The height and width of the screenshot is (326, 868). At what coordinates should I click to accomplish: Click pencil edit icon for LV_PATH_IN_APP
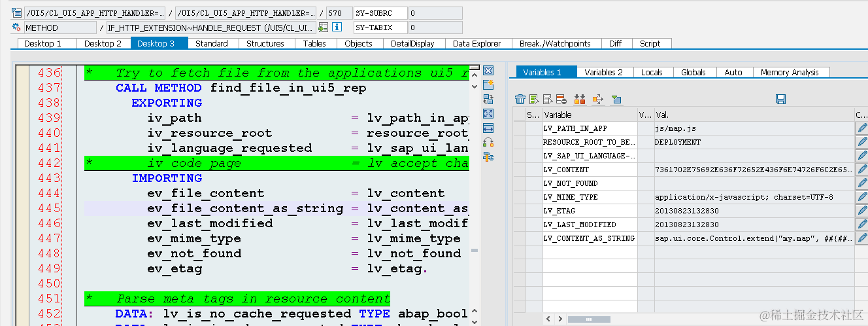[x=862, y=128]
